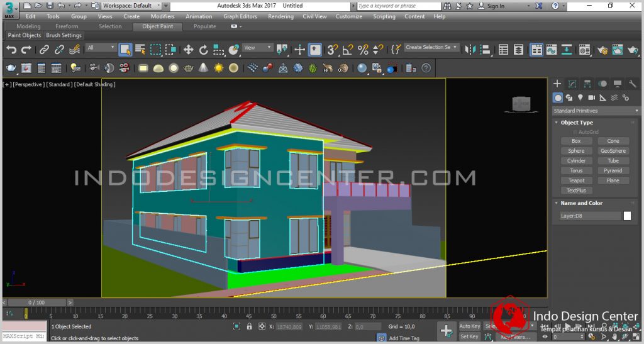Select the Select and Link tool
This screenshot has height=344, width=644.
pos(44,50)
